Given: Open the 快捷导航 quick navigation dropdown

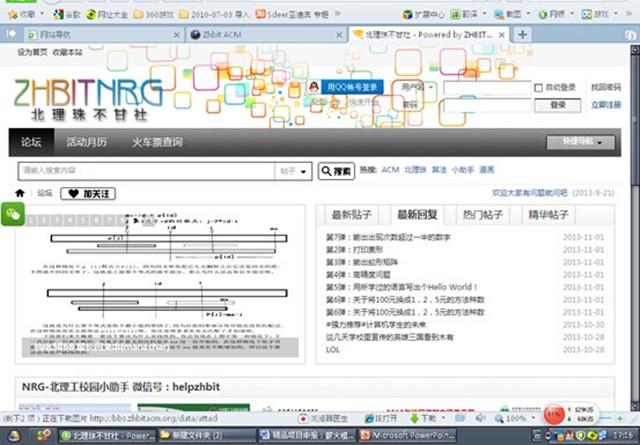Looking at the screenshot, I should tap(580, 142).
